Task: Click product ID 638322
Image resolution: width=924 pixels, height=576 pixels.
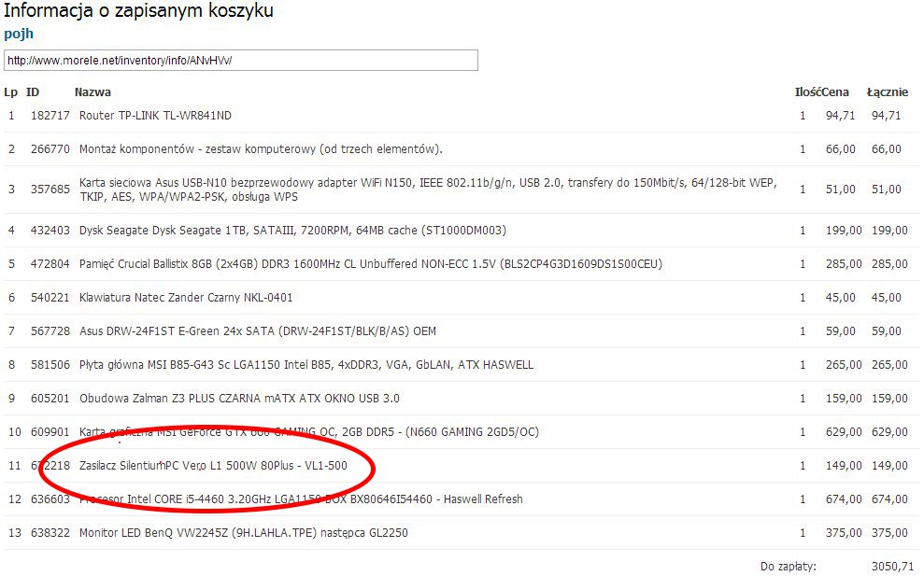Action: pyautogui.click(x=50, y=532)
